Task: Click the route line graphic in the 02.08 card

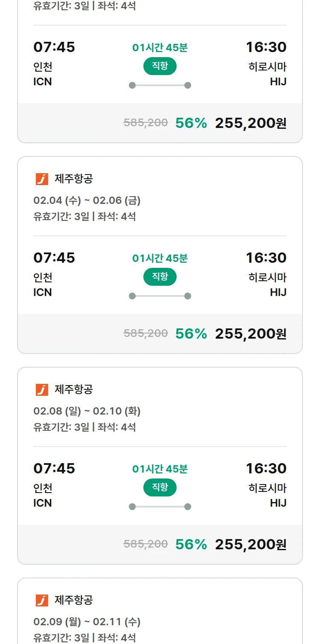Action: [x=160, y=507]
